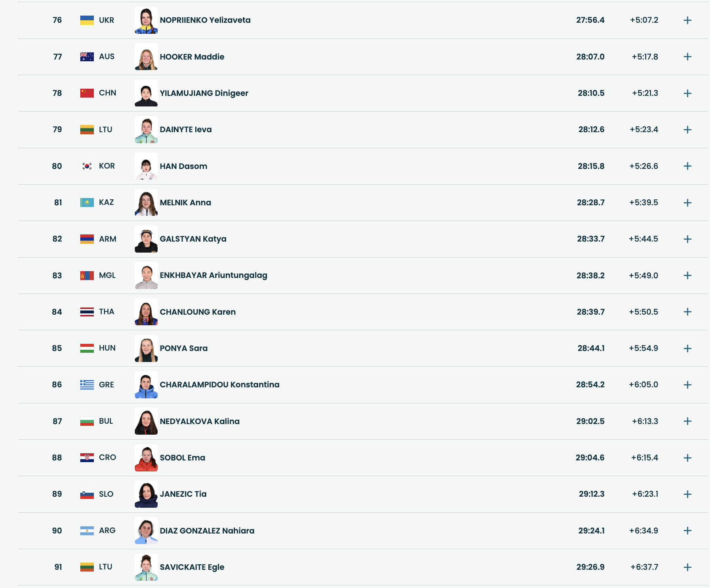Click the Croatia flag icon
Screen dimensions: 710x588
pyautogui.click(x=87, y=458)
